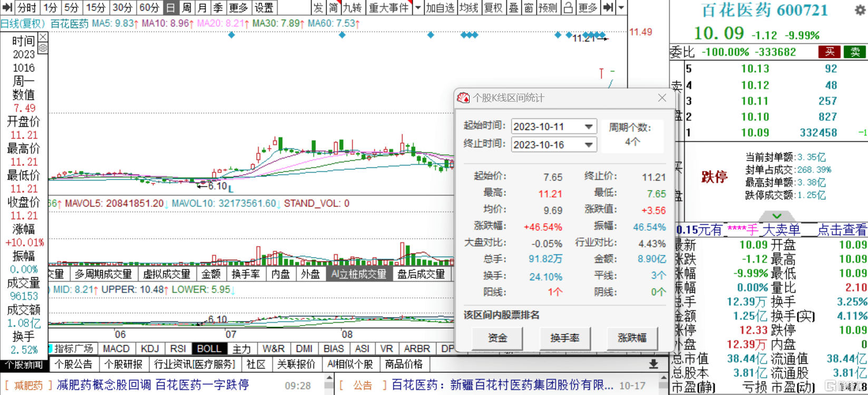Image resolution: width=868 pixels, height=395 pixels.
Task: Select monthly 月 period
Action: pos(202,7)
